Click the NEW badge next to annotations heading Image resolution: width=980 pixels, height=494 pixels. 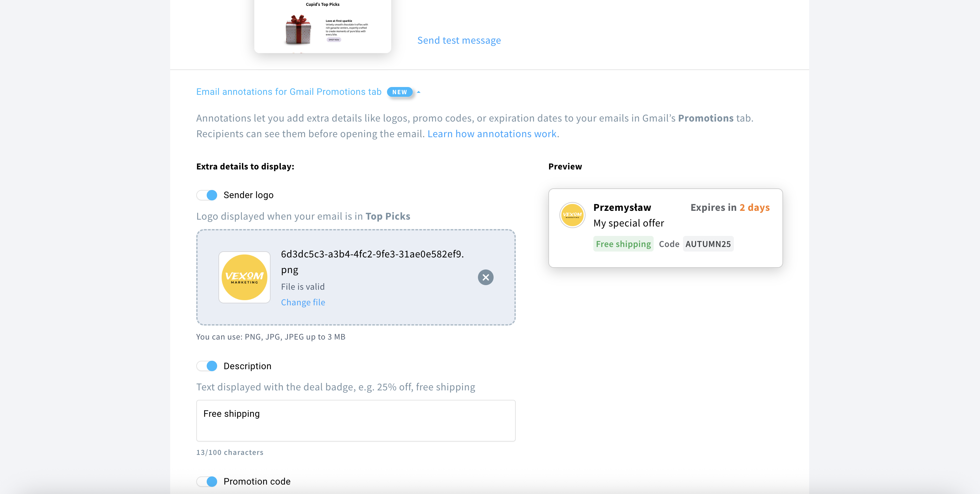click(399, 92)
